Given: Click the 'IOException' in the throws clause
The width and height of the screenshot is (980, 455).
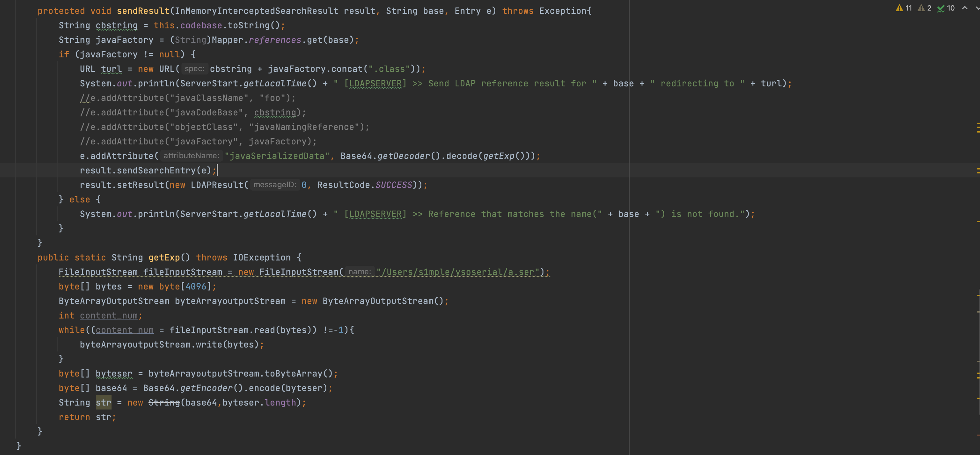Looking at the screenshot, I should [262, 258].
